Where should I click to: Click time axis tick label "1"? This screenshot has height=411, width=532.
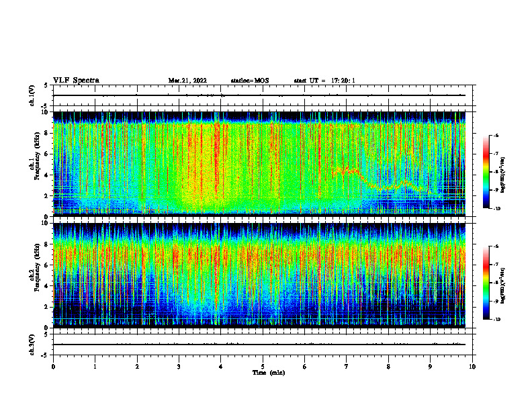click(x=95, y=367)
